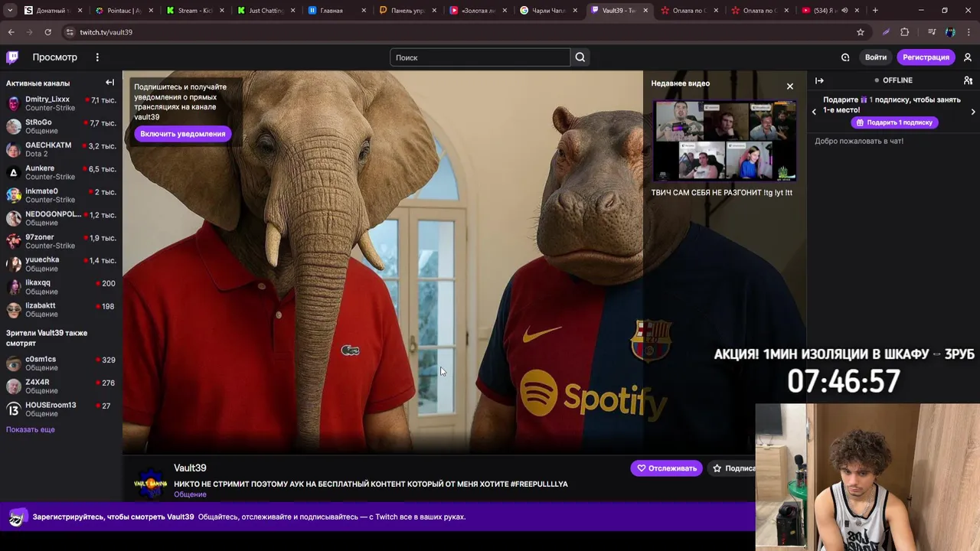Viewport: 980px width, 551px height.
Task: Open site information icon in address bar
Action: tap(70, 32)
